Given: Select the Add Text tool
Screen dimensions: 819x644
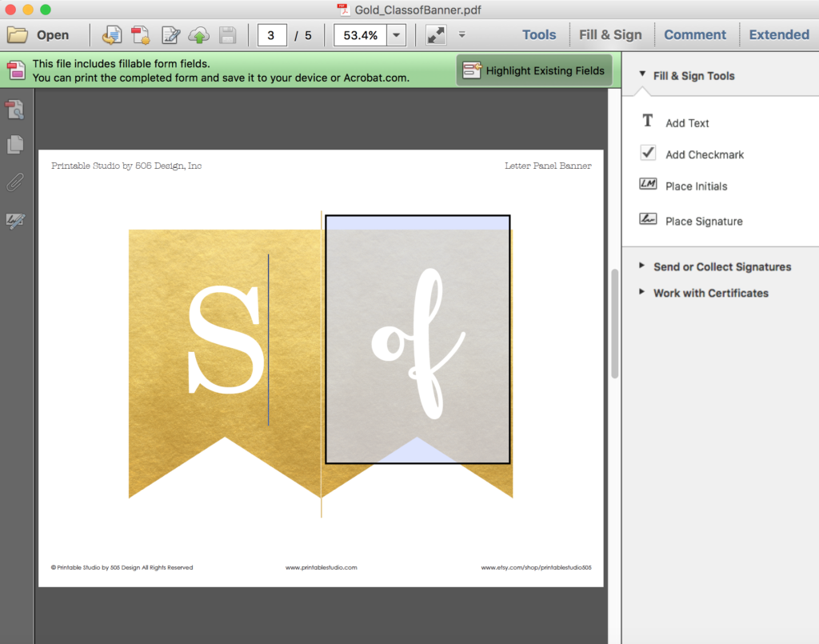Looking at the screenshot, I should click(686, 122).
